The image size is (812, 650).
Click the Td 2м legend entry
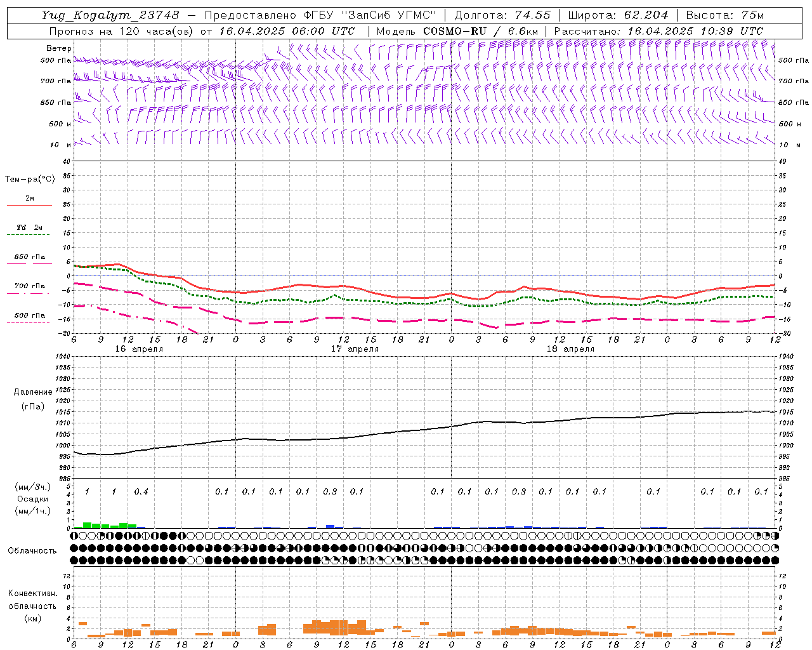pyautogui.click(x=30, y=227)
